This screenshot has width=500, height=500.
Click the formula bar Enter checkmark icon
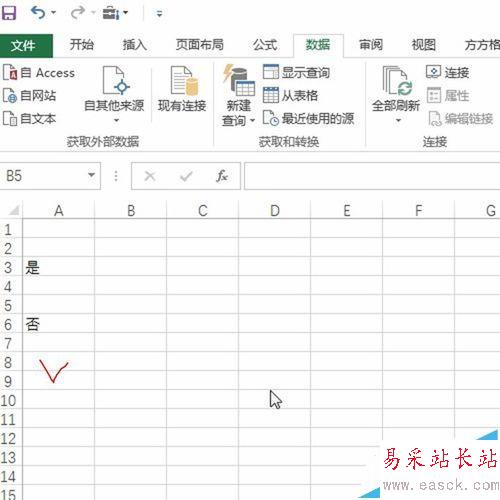click(186, 176)
